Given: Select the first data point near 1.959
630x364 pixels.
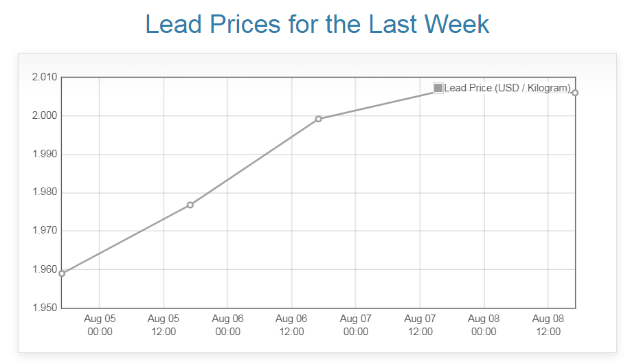Looking at the screenshot, I should click(x=62, y=273).
